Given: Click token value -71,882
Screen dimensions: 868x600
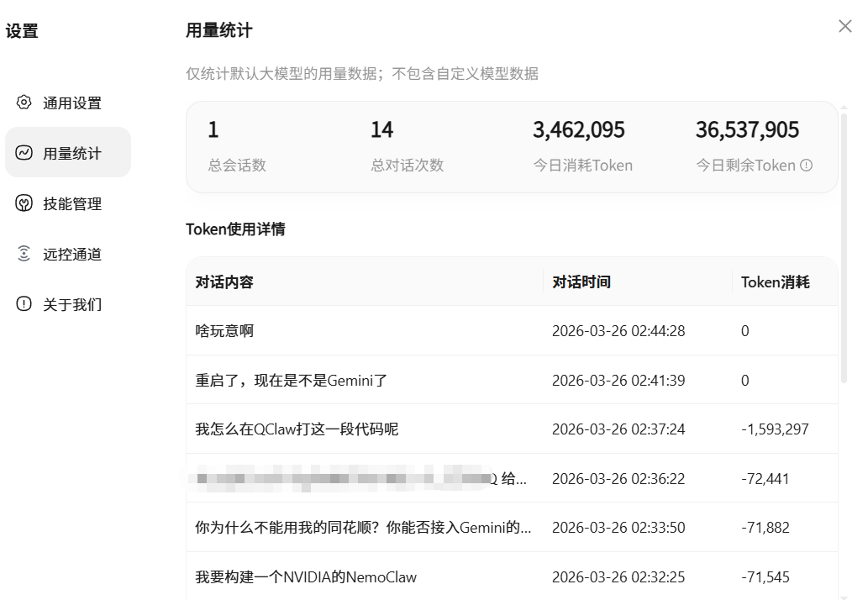Looking at the screenshot, I should (765, 527).
